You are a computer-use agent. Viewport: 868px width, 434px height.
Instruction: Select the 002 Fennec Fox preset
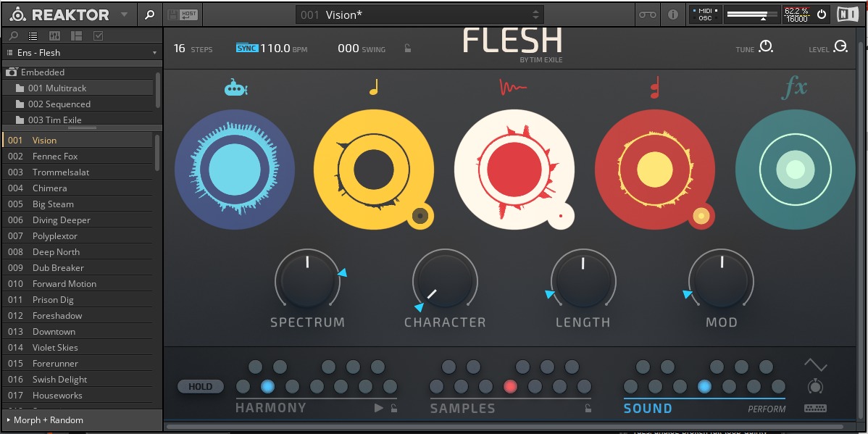coord(78,156)
